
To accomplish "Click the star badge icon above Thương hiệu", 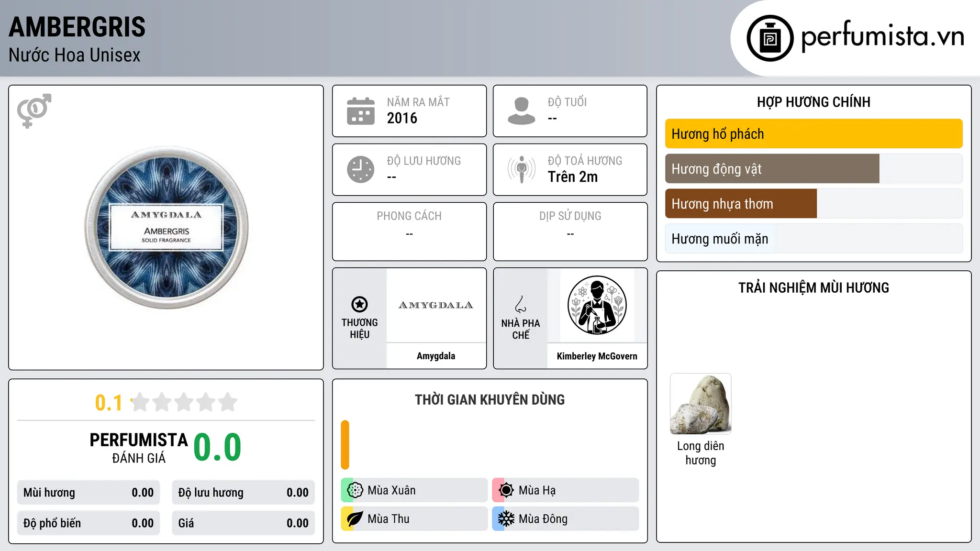I will [x=359, y=304].
